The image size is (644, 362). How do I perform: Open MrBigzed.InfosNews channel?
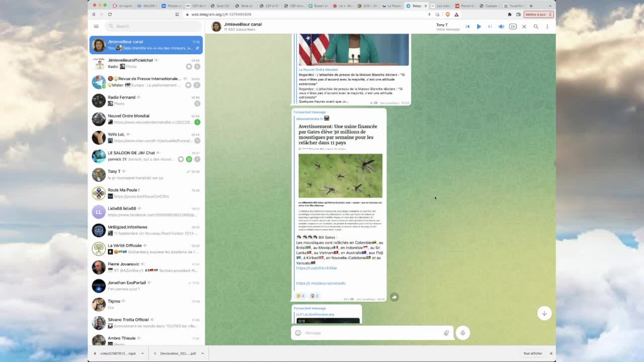146,230
